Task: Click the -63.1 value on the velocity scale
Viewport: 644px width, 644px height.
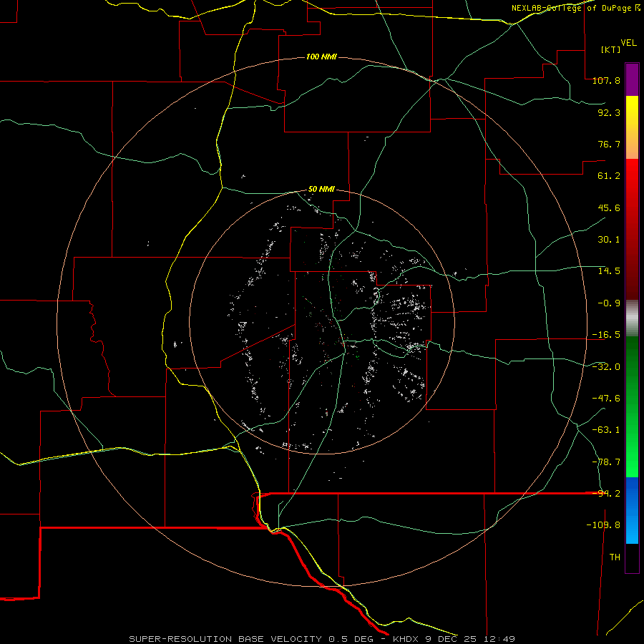Action: (x=606, y=429)
